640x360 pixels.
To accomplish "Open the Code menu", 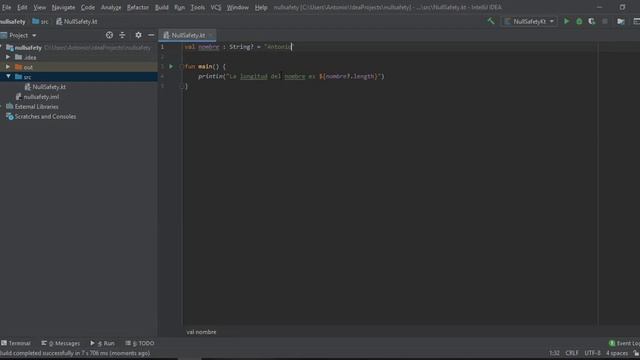I will (87, 7).
